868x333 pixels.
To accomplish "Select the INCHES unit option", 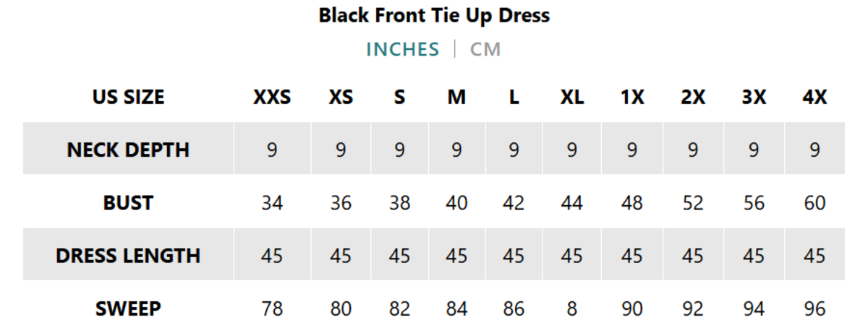I will click(402, 49).
